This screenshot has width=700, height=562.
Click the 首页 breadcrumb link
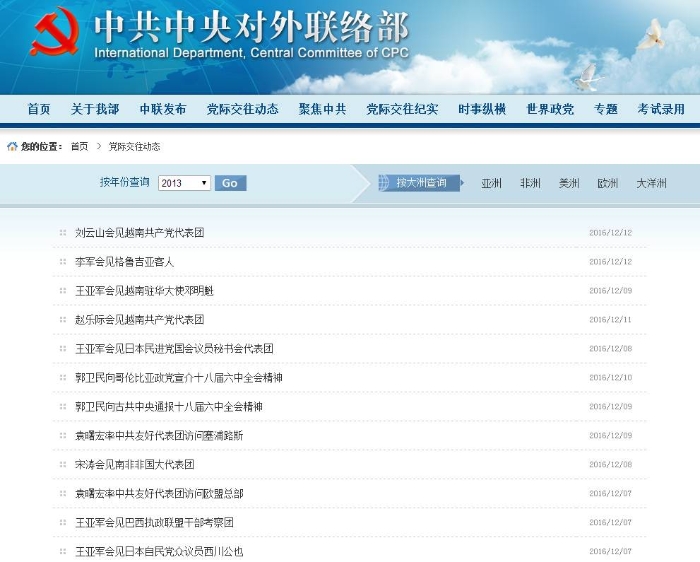tap(79, 146)
